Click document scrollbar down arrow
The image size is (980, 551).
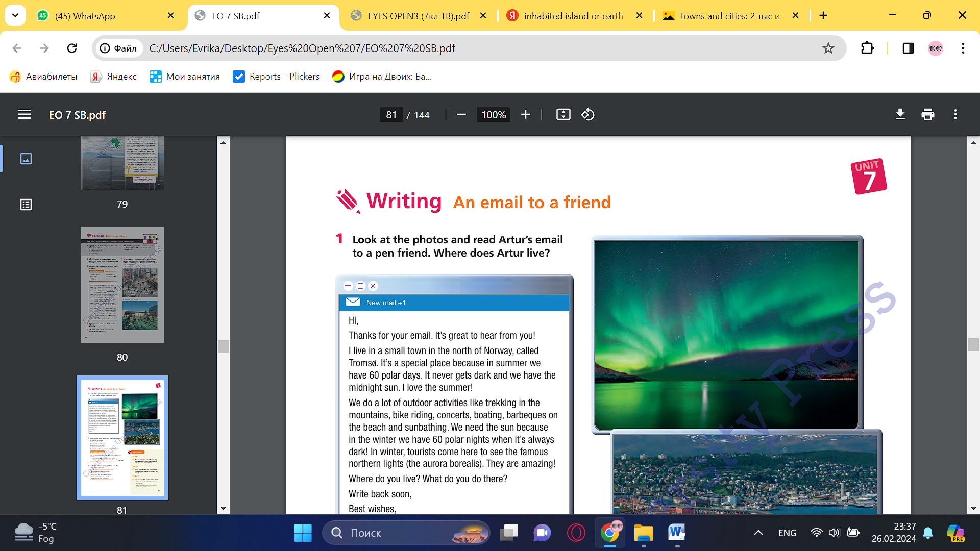click(973, 508)
